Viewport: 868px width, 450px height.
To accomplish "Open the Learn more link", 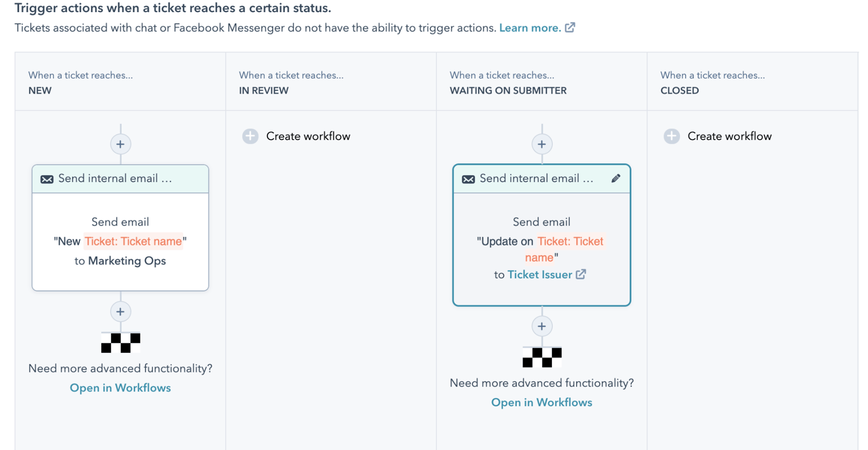I will point(529,27).
